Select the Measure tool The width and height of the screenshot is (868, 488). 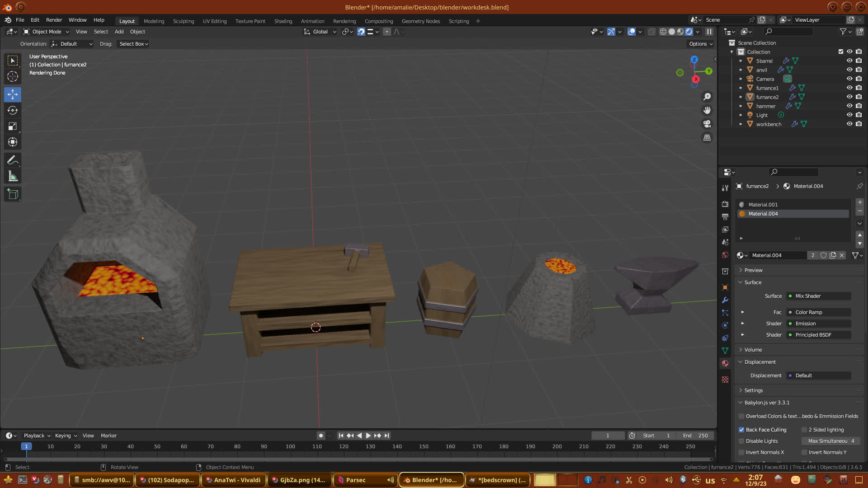tap(13, 177)
